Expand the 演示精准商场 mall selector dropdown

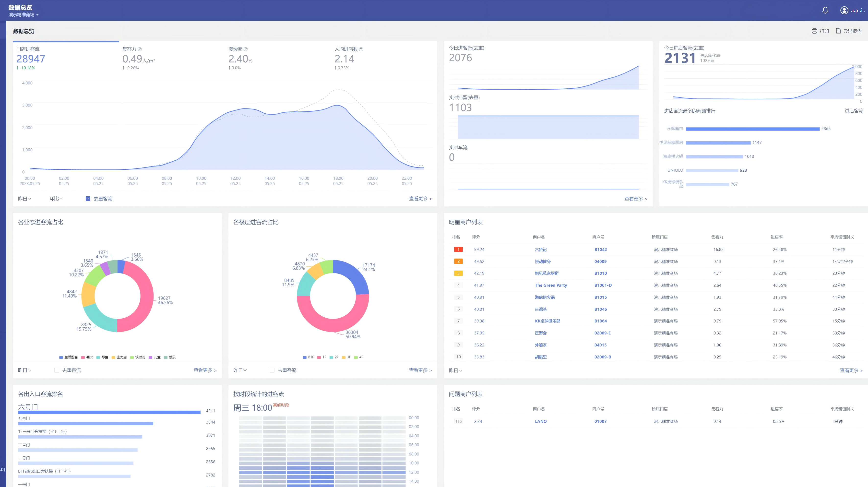click(x=24, y=15)
